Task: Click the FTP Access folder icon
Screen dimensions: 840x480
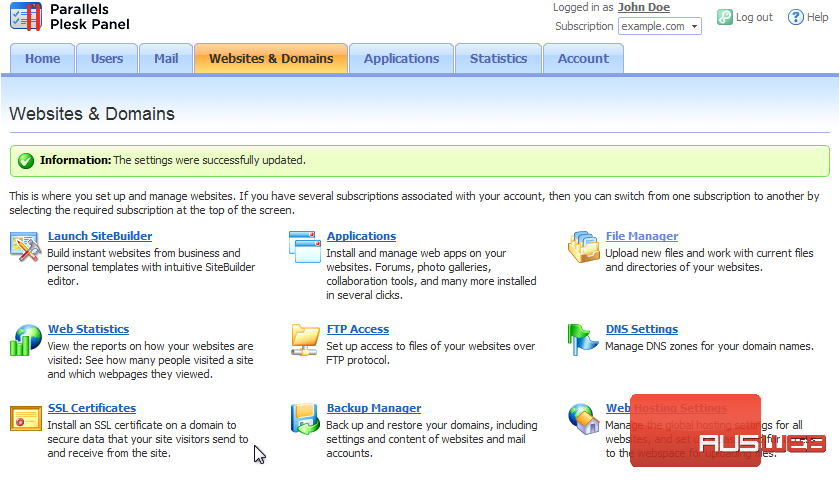Action: [304, 339]
